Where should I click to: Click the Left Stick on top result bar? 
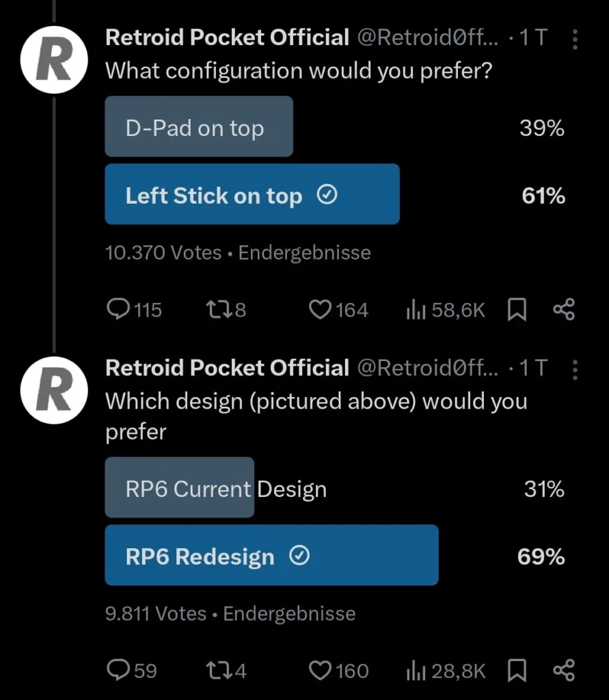coord(252,195)
